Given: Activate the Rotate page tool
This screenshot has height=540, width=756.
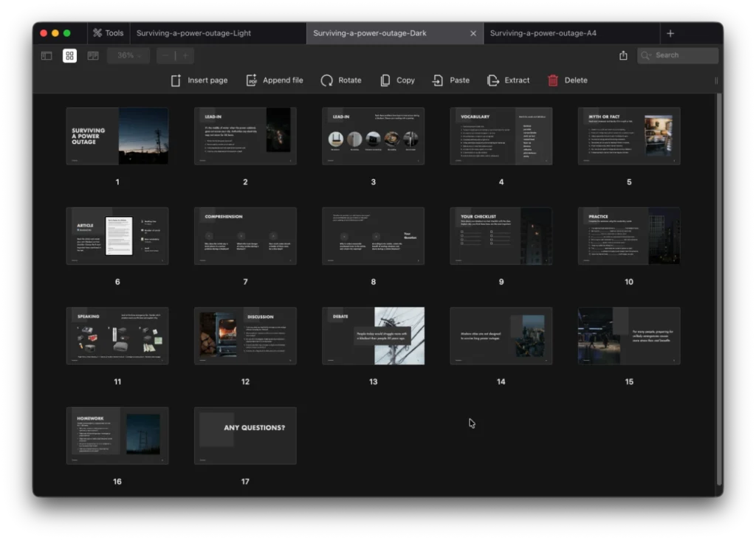Looking at the screenshot, I should (341, 80).
